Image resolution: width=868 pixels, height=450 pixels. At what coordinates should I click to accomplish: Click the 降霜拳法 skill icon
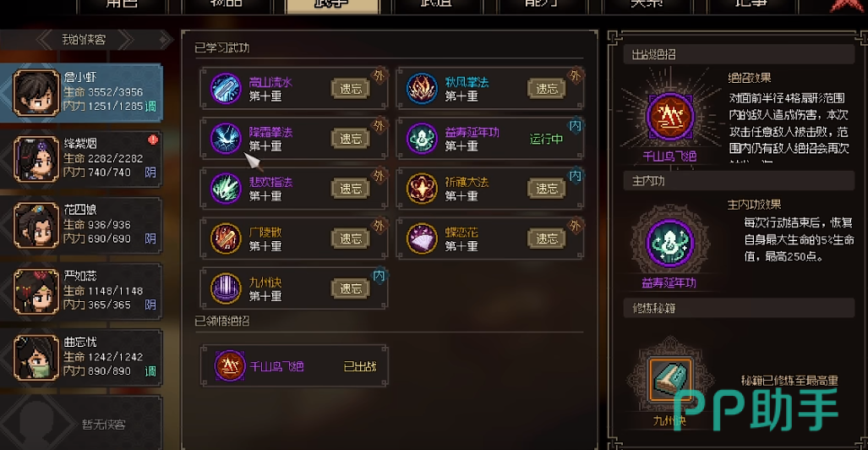[226, 139]
